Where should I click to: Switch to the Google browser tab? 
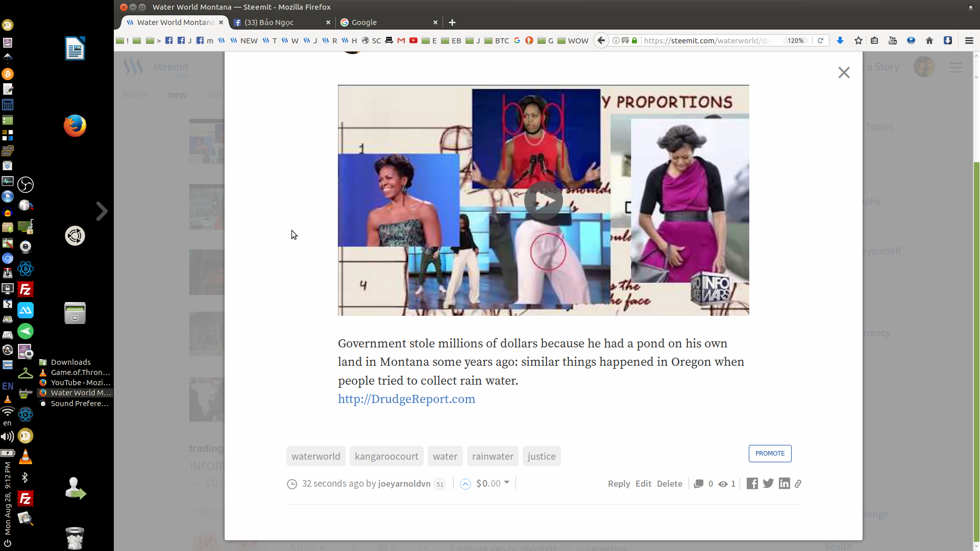(363, 22)
